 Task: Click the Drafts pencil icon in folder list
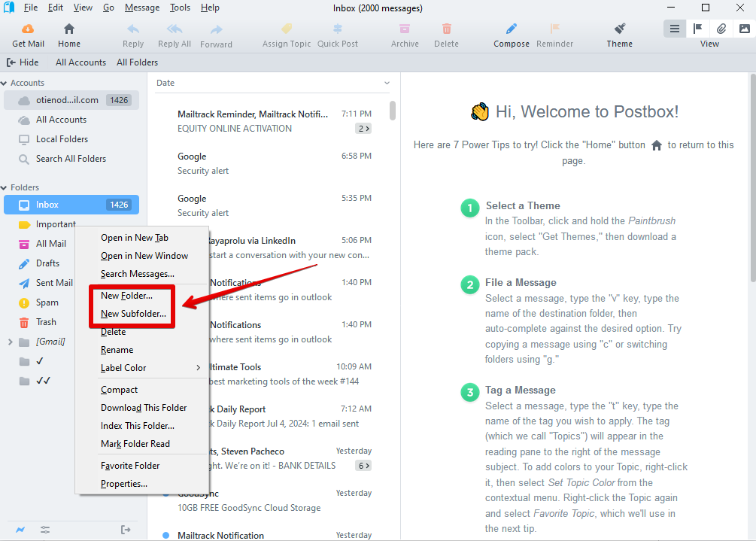(24, 263)
